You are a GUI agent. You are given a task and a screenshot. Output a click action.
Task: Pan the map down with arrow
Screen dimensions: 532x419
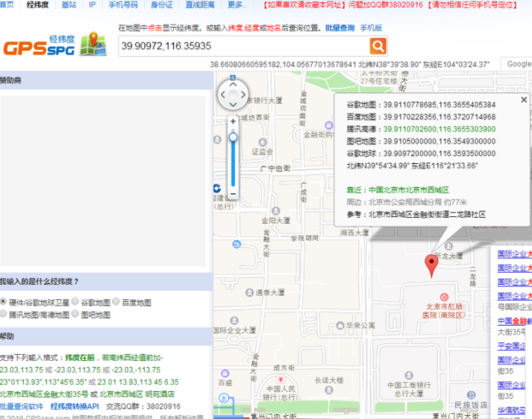point(233,104)
